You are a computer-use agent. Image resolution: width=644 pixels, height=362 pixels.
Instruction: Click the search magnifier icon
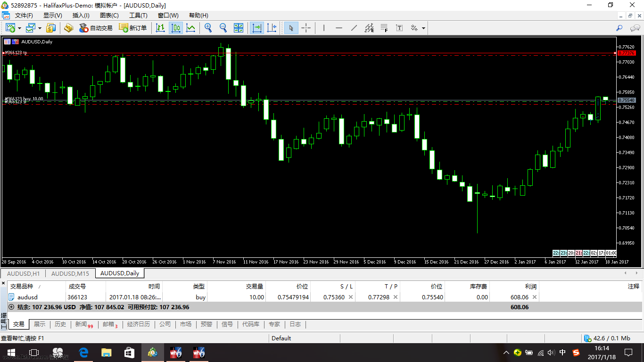coord(619,28)
